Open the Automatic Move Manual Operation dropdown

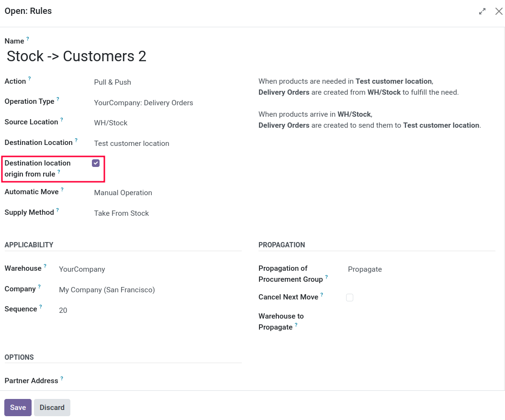(168, 193)
